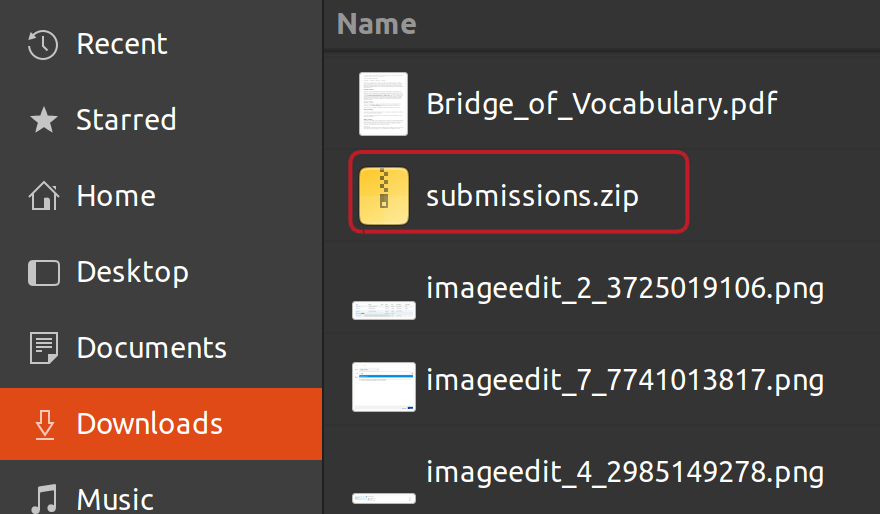Switch to the Music folder label
The width and height of the screenshot is (880, 514).
[115, 498]
